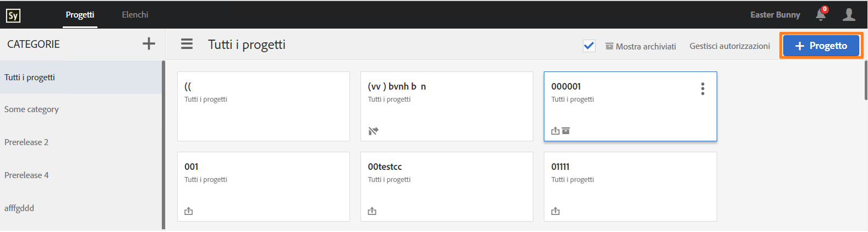868x232 pixels.
Task: Open the 000001 project three-dot menu
Action: click(x=702, y=89)
